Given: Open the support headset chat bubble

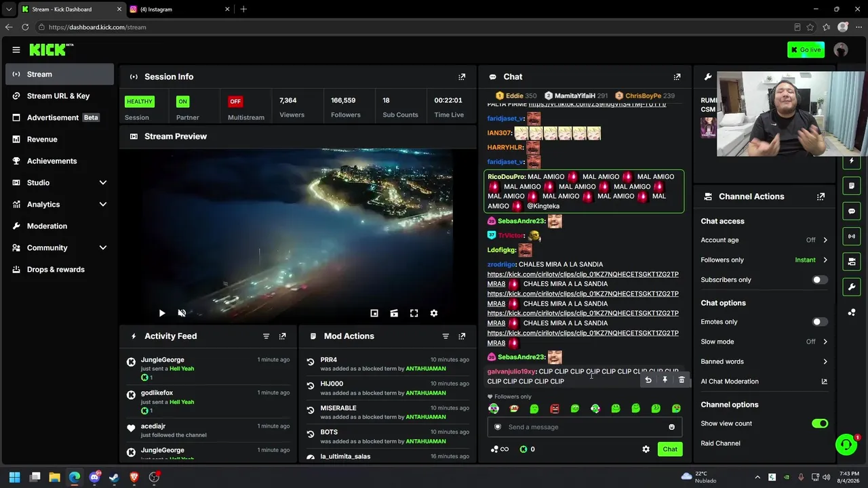Looking at the screenshot, I should [x=846, y=445].
